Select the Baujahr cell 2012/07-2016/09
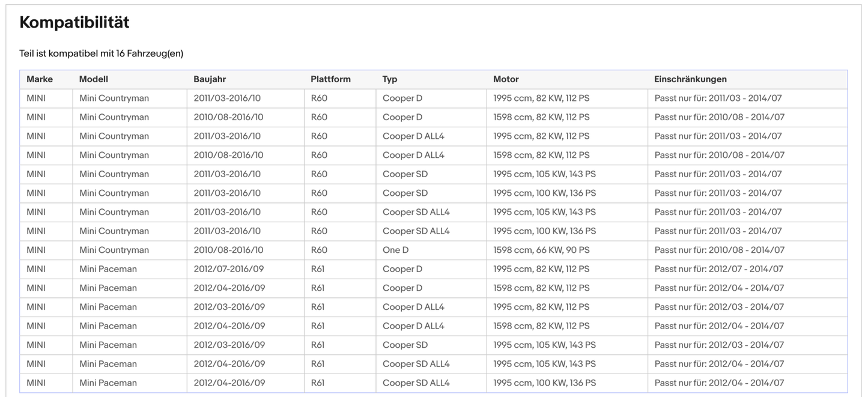 click(229, 269)
